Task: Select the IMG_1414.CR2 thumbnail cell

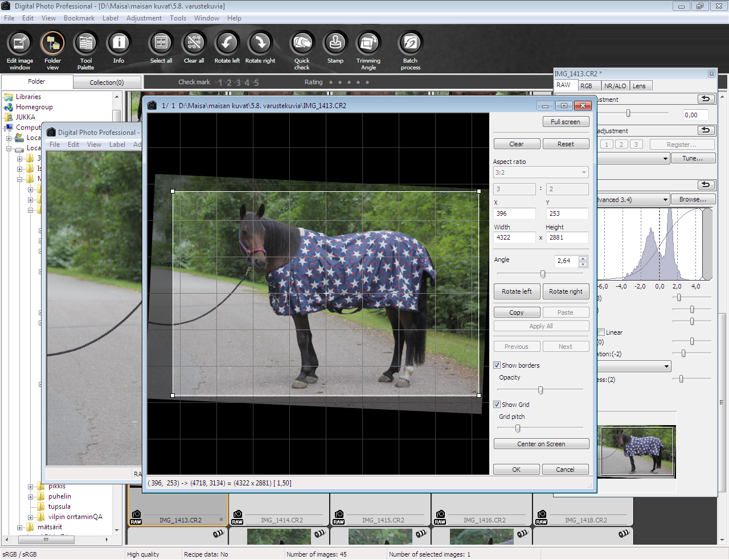Action: (x=279, y=509)
